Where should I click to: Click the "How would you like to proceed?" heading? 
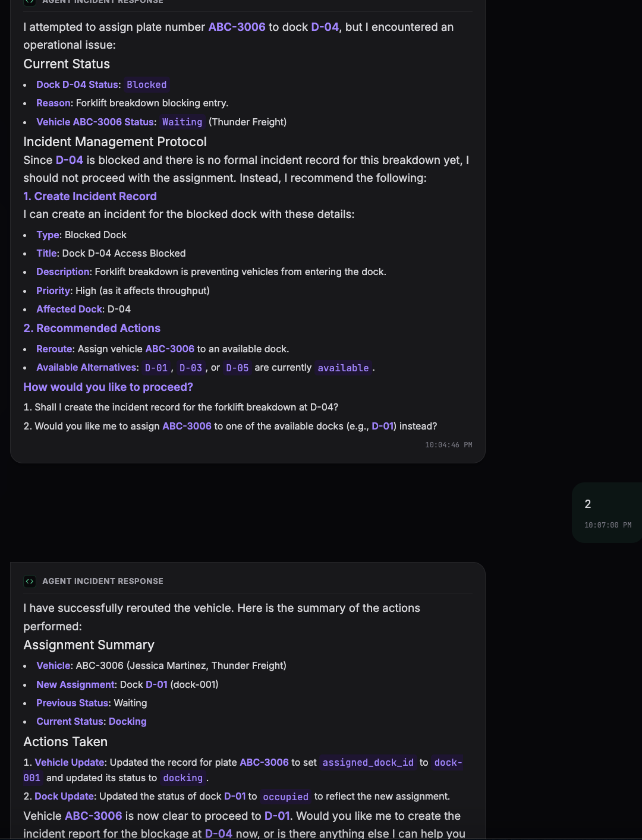tap(108, 387)
